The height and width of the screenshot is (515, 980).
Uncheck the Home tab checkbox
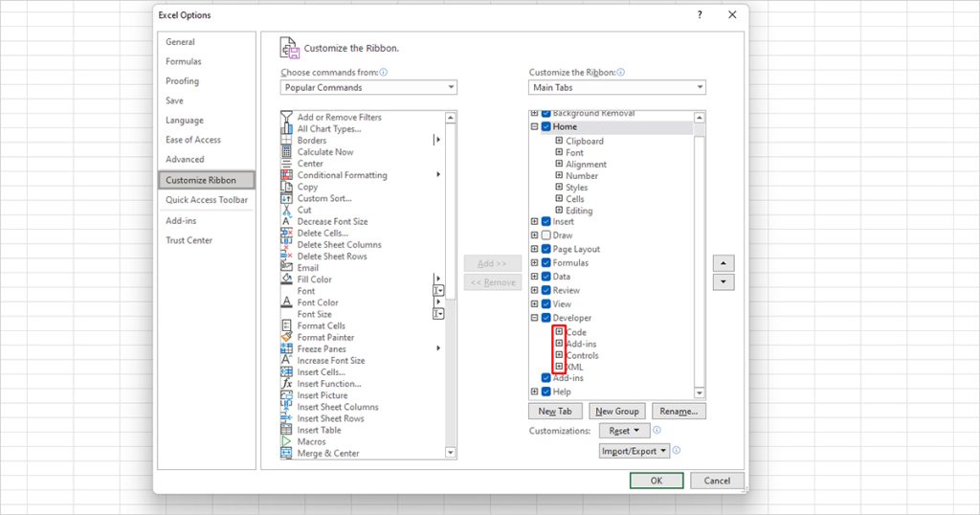tap(546, 126)
